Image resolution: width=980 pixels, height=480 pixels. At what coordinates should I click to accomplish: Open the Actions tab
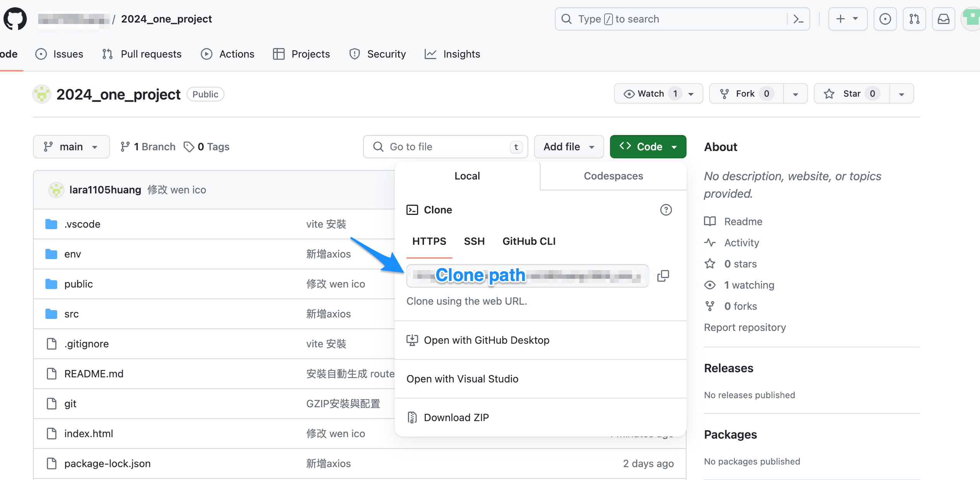(228, 54)
